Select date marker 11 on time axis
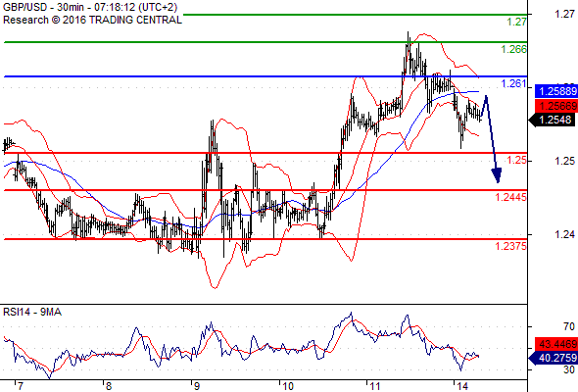This screenshot has width=578, height=392. [x=375, y=386]
